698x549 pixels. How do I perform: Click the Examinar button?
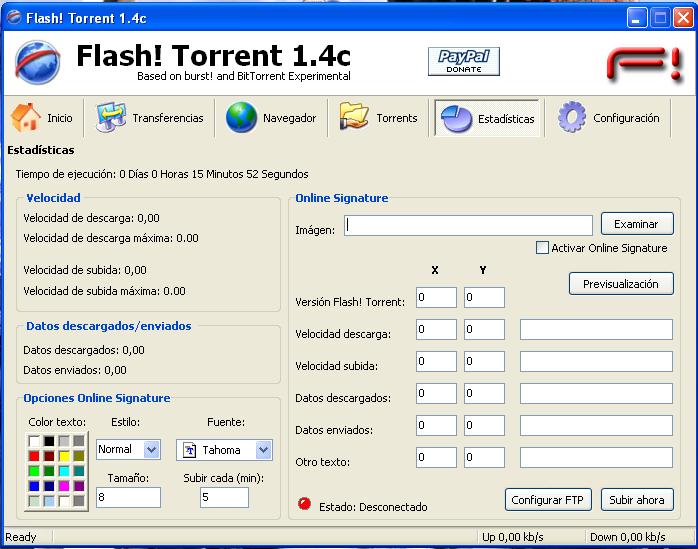pos(637,224)
